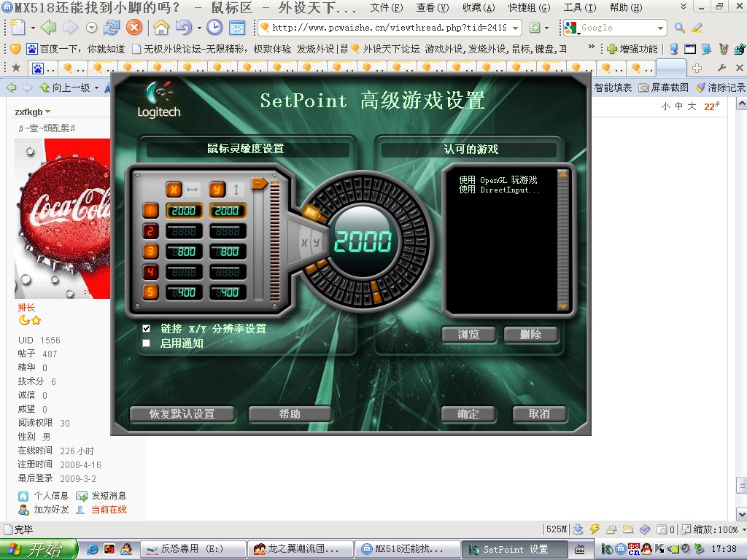Select '使用 OpenGL 玩游戏' in game list
Image resolution: width=747 pixels, height=560 pixels.
[x=498, y=180]
